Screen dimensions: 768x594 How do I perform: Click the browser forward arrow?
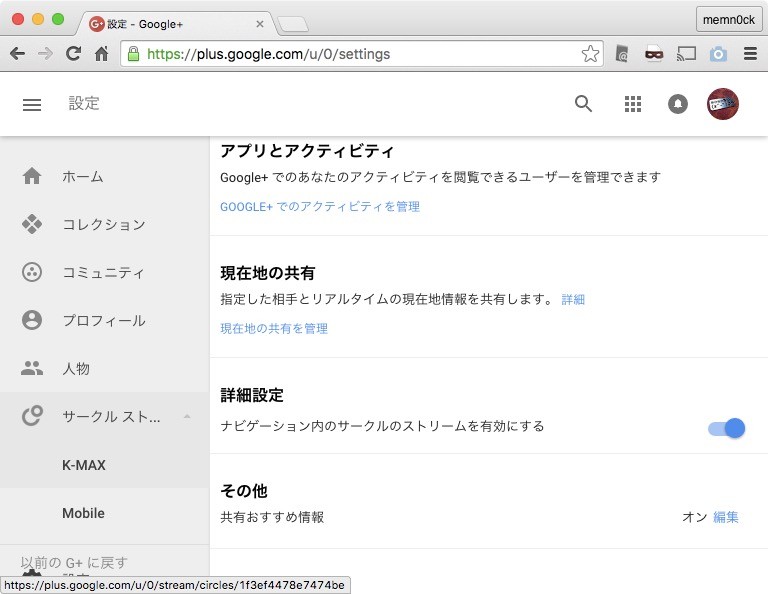[46, 53]
